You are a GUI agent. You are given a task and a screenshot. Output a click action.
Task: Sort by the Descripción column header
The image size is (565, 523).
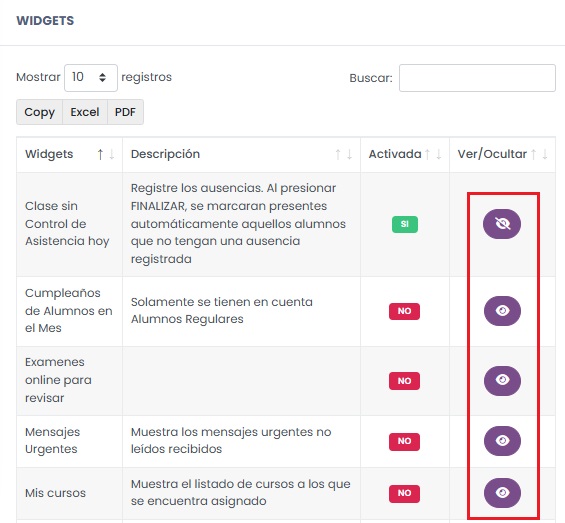pos(241,154)
